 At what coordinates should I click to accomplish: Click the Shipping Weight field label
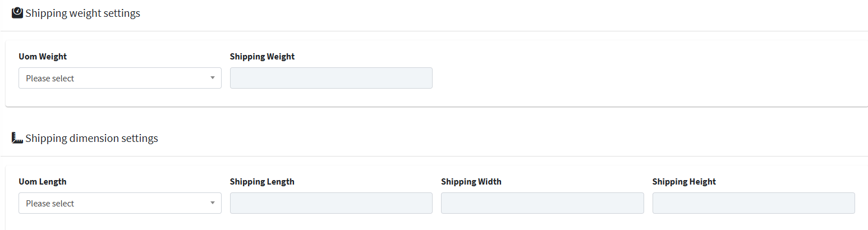click(x=263, y=57)
